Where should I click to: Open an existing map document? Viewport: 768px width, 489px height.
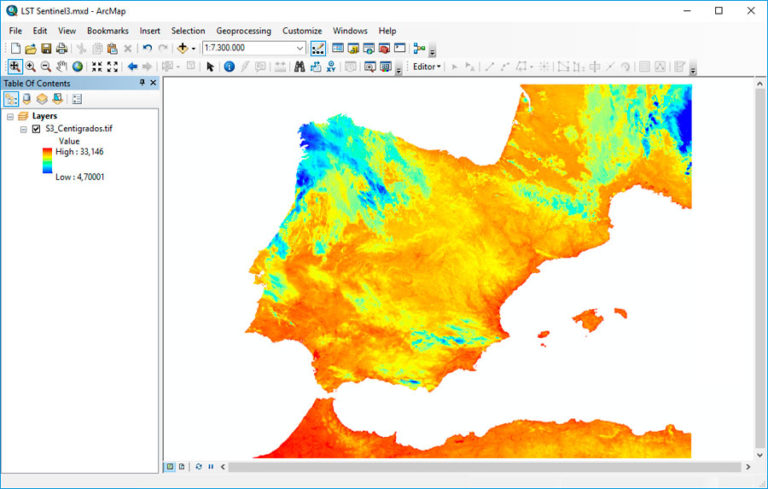point(30,49)
